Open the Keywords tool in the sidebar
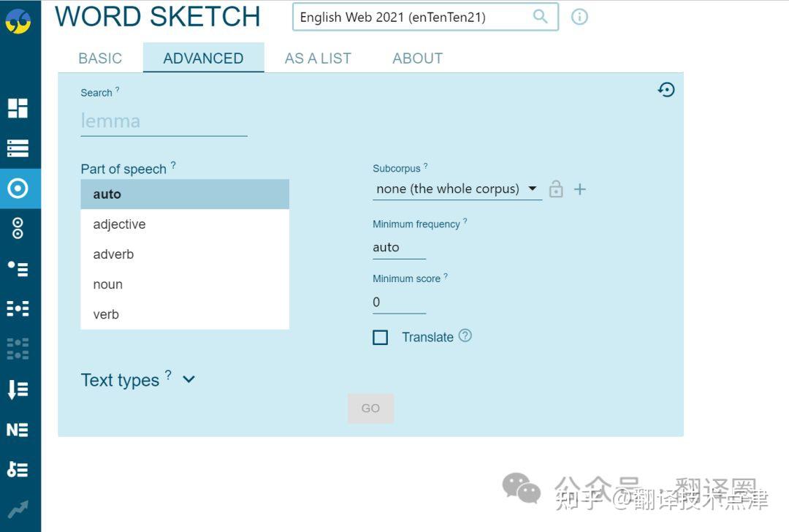This screenshot has width=789, height=532. pos(19,470)
